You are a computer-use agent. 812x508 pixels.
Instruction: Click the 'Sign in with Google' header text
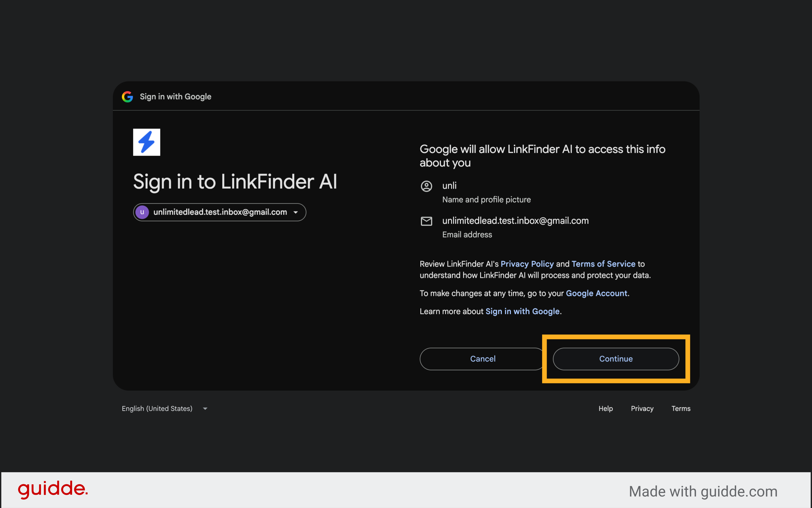pyautogui.click(x=176, y=97)
